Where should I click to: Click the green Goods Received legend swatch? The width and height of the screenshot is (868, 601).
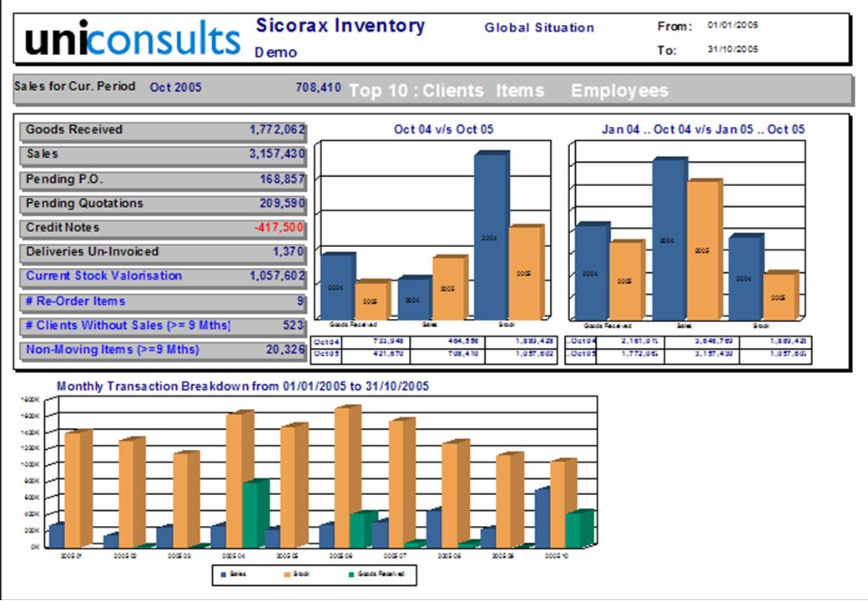(350, 574)
